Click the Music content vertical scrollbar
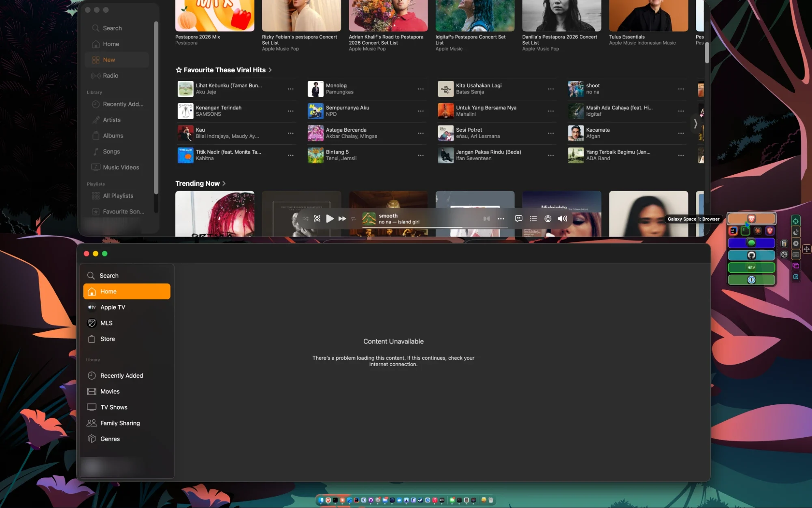 coord(707,53)
